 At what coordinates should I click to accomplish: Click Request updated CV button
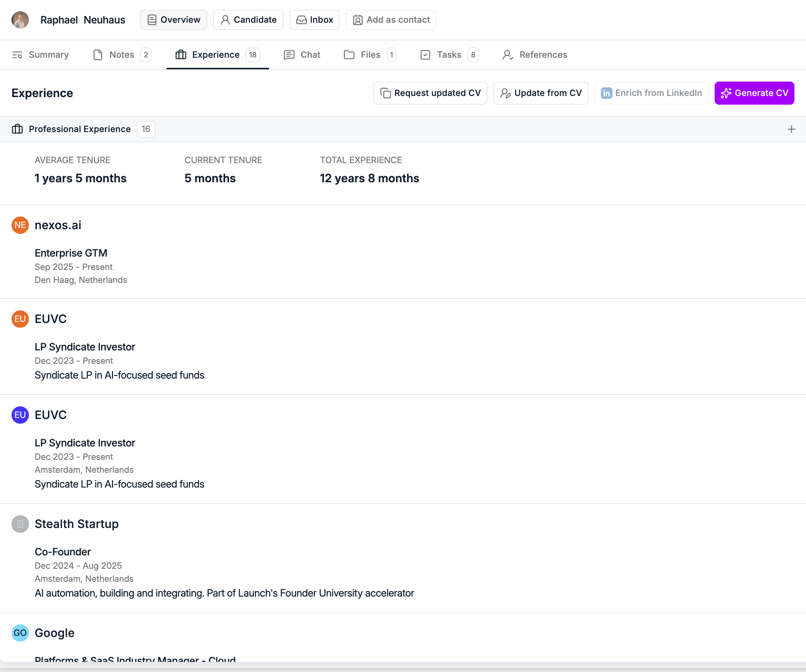430,93
